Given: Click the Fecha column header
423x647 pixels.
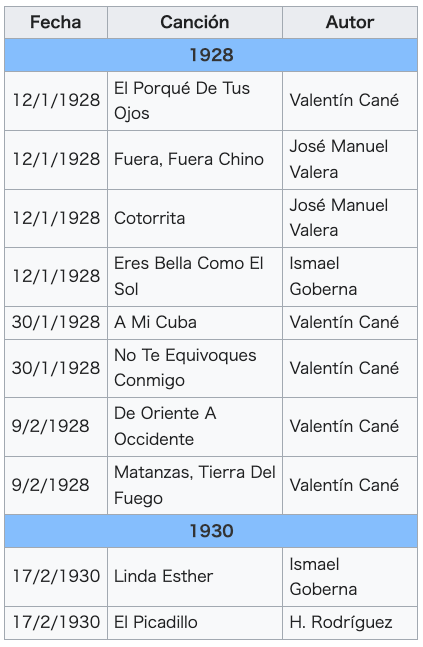Looking at the screenshot, I should click(x=56, y=22).
